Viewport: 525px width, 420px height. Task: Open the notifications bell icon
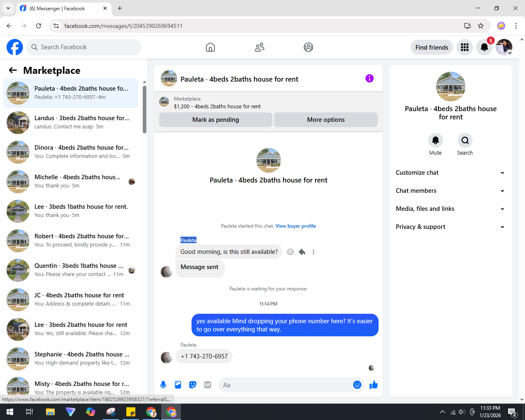(484, 47)
